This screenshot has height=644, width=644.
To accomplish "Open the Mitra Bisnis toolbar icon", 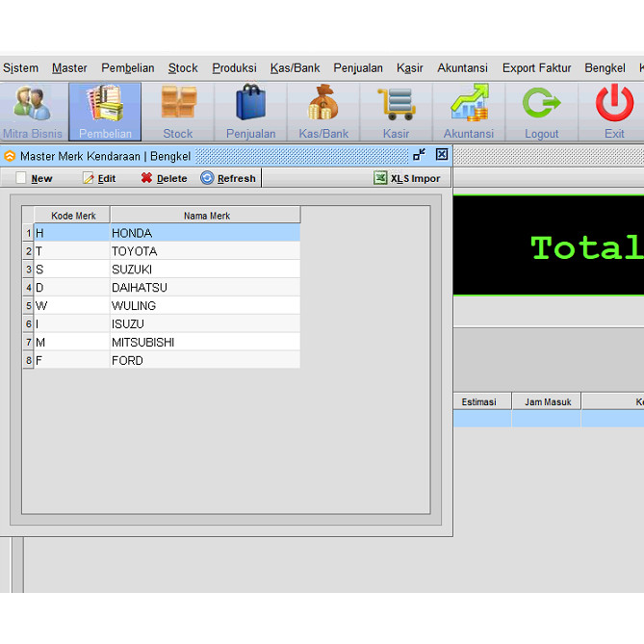I will (33, 112).
